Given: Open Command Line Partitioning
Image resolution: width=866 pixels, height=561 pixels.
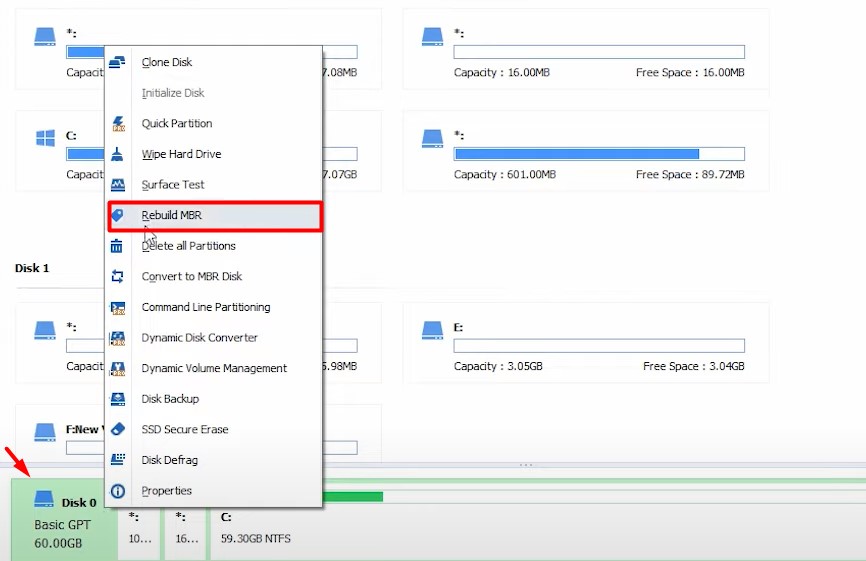Looking at the screenshot, I should click(215, 307).
